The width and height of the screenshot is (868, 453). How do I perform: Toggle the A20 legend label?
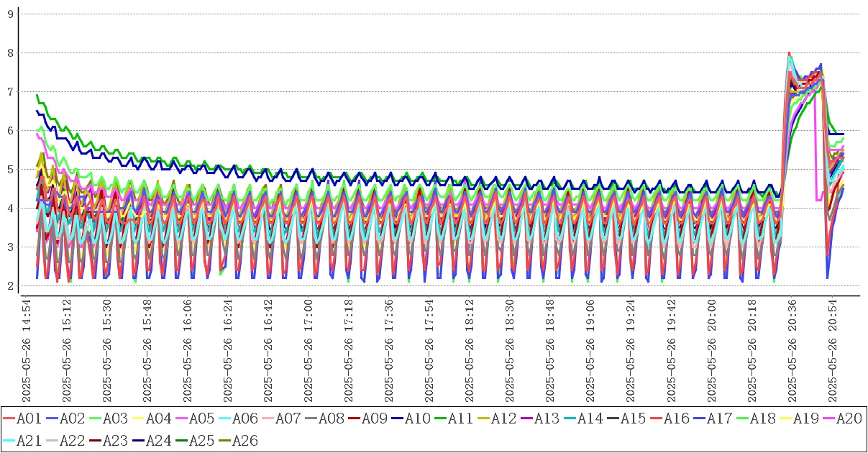[849, 418]
